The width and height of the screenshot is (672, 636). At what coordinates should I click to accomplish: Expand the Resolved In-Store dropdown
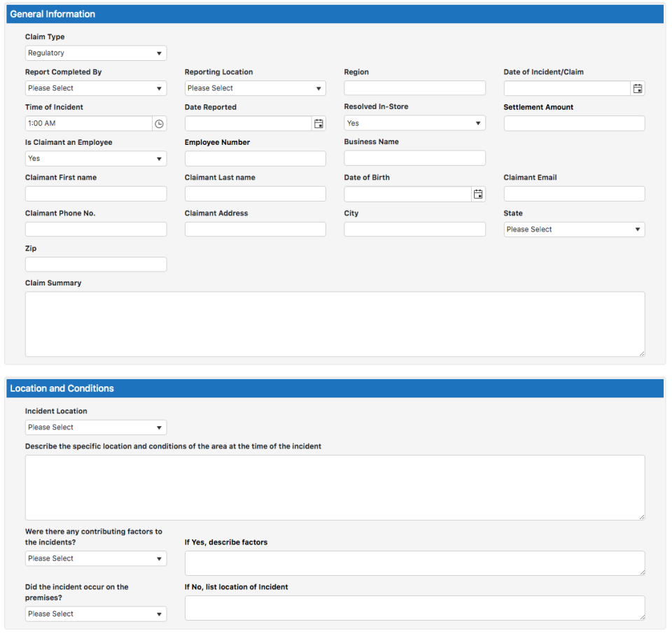[414, 123]
